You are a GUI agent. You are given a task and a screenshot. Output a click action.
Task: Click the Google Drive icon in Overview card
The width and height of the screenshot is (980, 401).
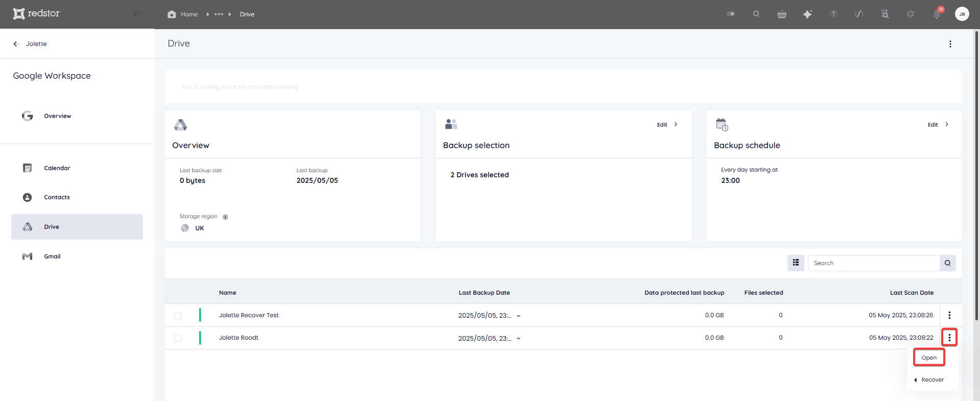180,125
